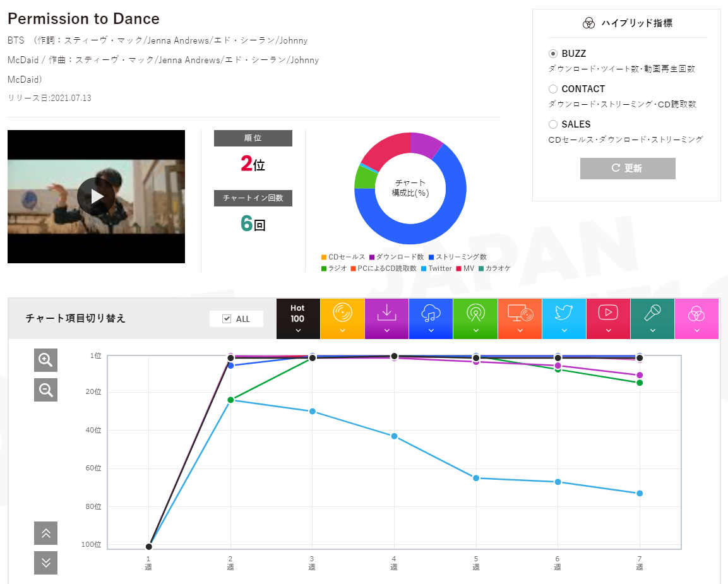The image size is (728, 584).
Task: Click the 2位 rank value
Action: point(253,164)
